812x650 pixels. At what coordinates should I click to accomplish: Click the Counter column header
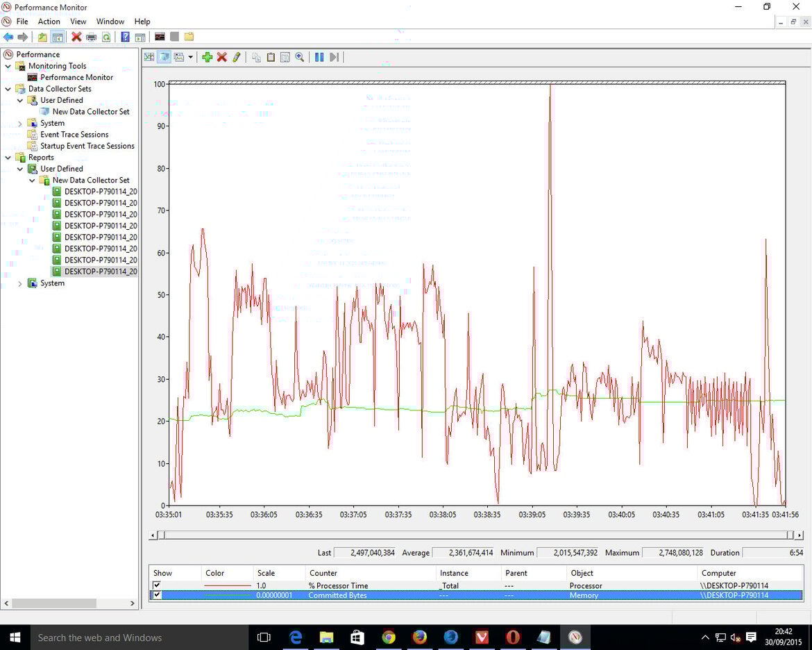pyautogui.click(x=371, y=573)
